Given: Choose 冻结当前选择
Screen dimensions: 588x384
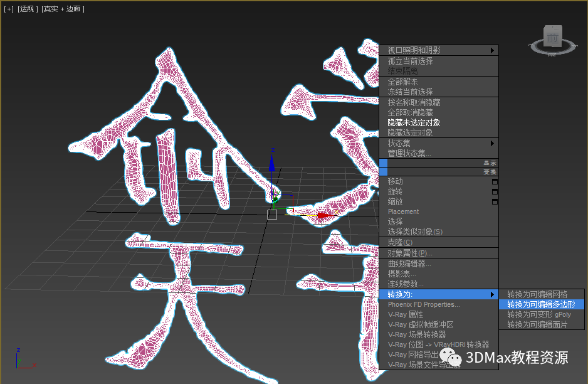Looking at the screenshot, I should pos(438,92).
